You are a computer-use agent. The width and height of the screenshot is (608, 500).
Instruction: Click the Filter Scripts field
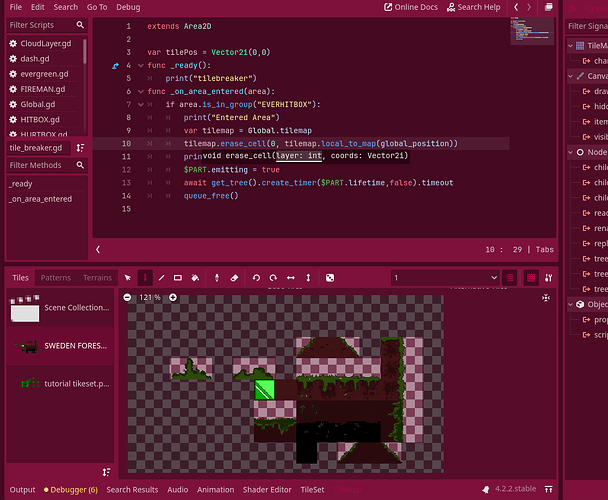coord(47,25)
